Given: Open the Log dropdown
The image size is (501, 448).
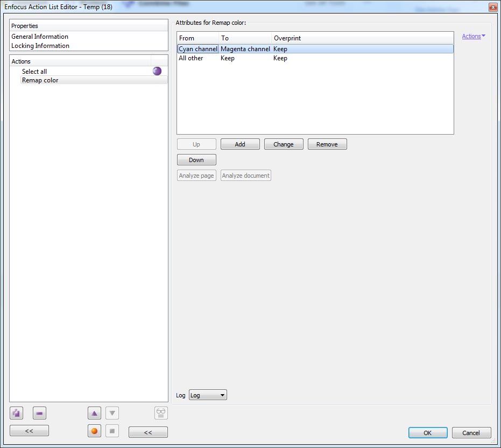Looking at the screenshot, I should tap(208, 395).
